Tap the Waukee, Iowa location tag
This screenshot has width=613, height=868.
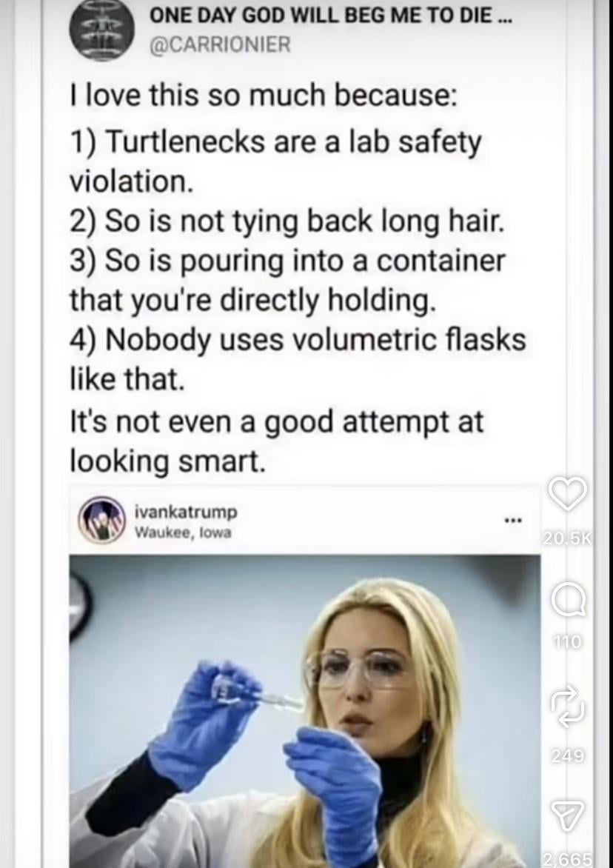(183, 533)
